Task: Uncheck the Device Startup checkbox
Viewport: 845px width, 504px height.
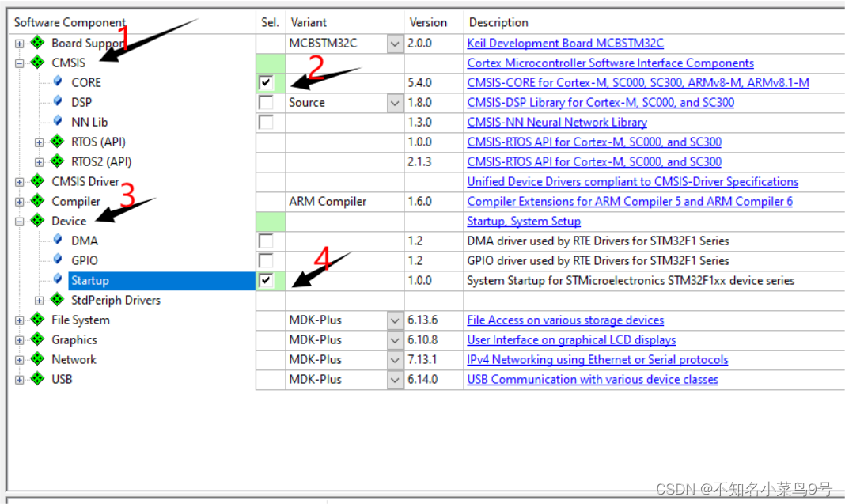Action: [x=266, y=280]
